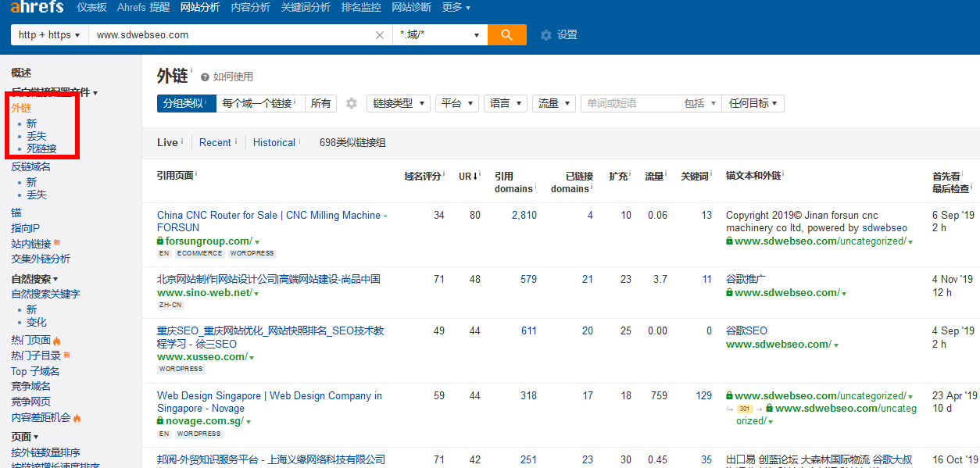Click 2,810 引用 domains value for forsungroup

[x=524, y=215]
